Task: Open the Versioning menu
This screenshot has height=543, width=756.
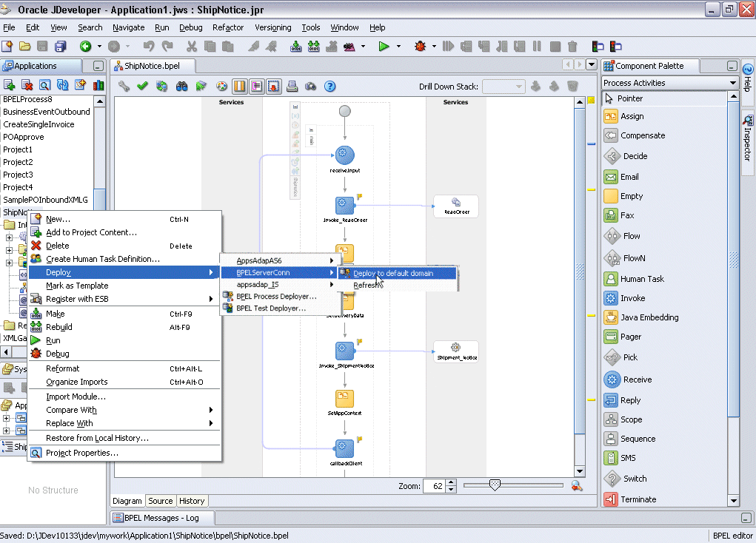Action: pyautogui.click(x=273, y=27)
